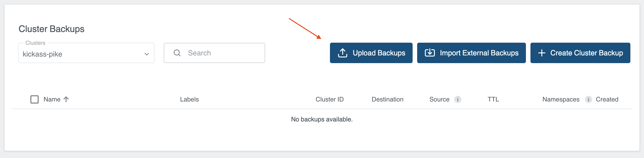Click the Labels column header
This screenshot has height=158, width=644.
[189, 99]
